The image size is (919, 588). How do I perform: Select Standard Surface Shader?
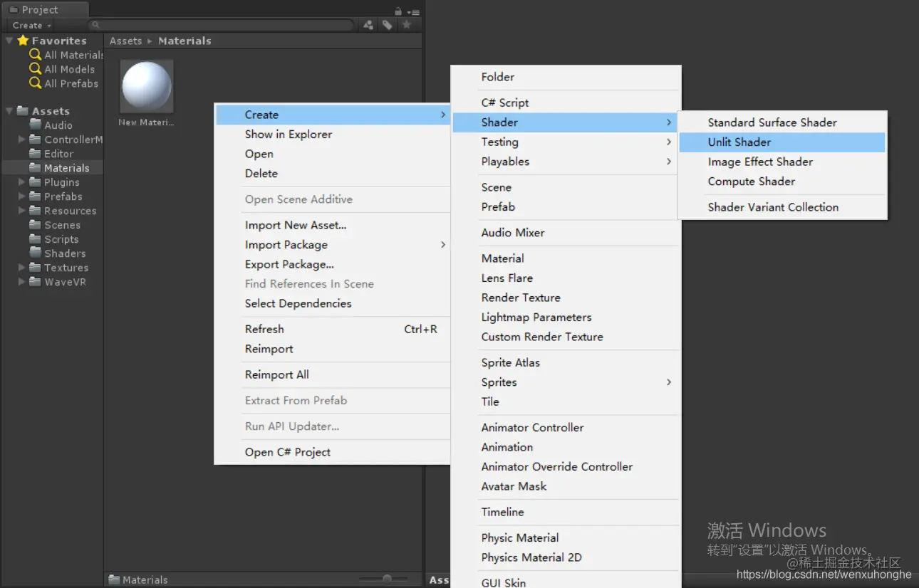(x=782, y=122)
